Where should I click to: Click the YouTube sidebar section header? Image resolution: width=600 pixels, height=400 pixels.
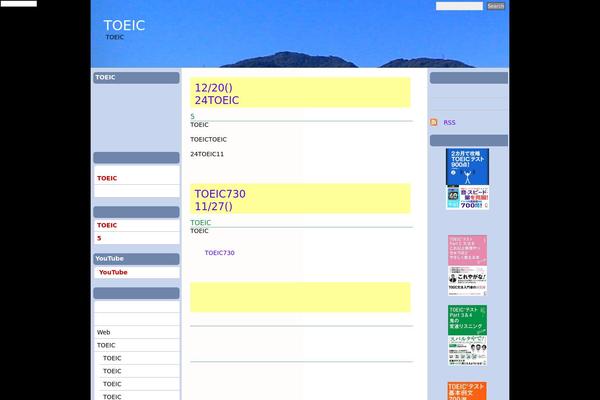pos(136,259)
